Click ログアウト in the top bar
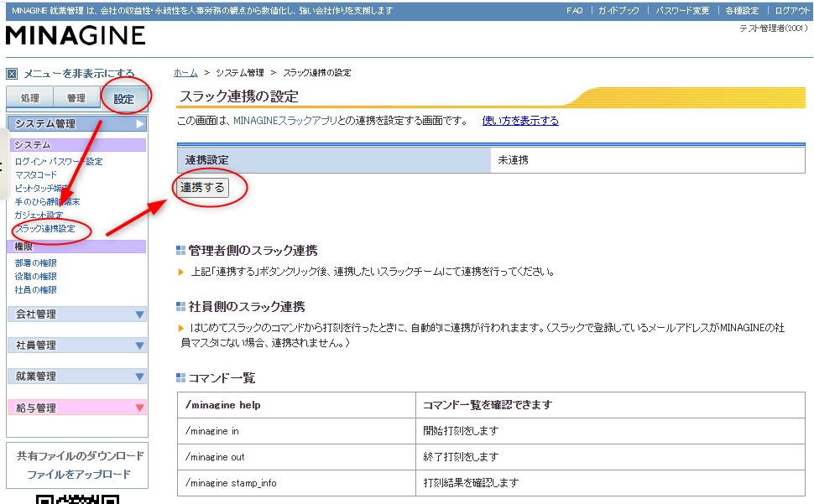 point(792,10)
